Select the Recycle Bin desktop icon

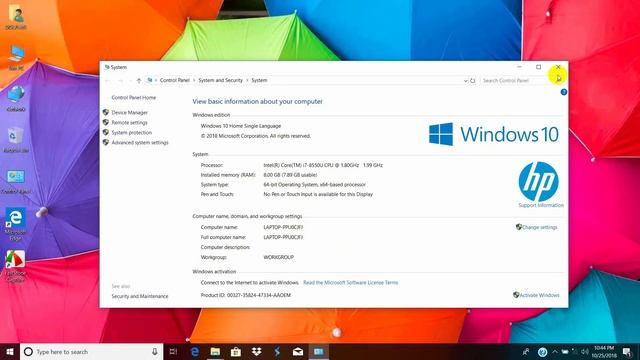coord(16,140)
